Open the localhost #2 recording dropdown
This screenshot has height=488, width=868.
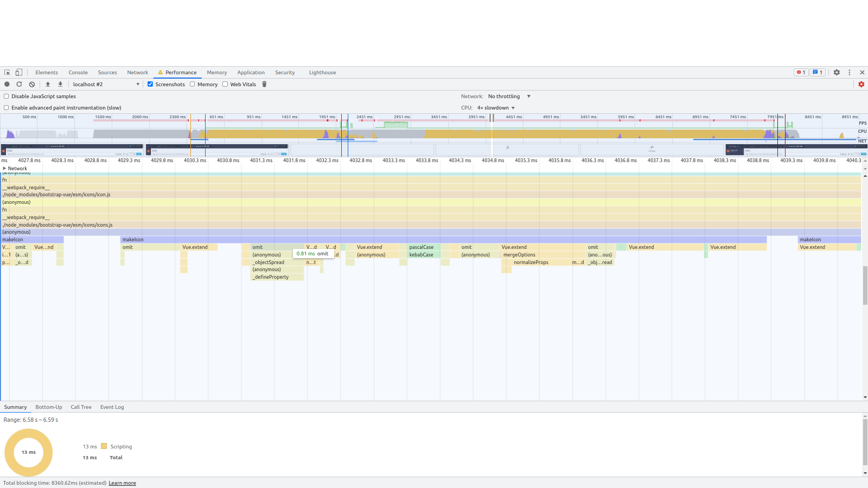106,85
